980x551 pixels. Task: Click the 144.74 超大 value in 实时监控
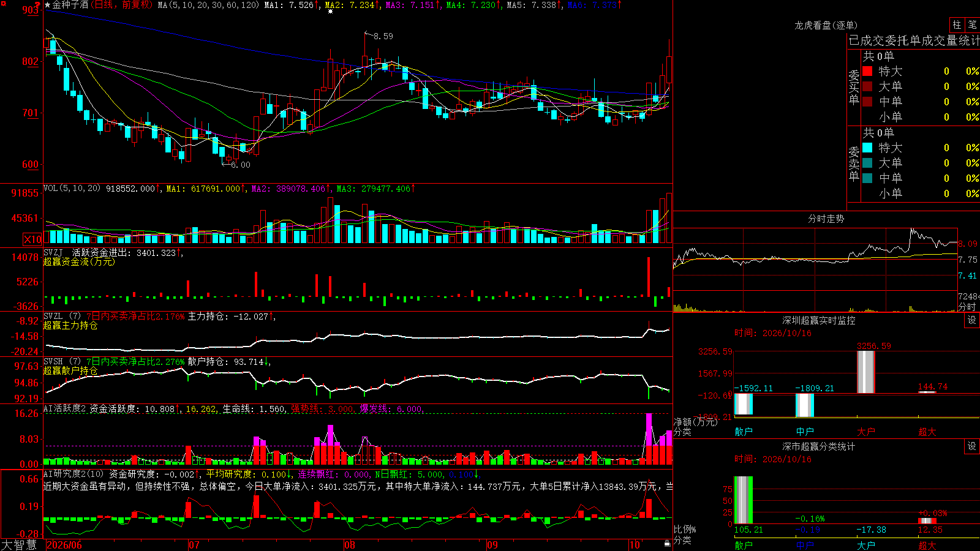point(933,386)
